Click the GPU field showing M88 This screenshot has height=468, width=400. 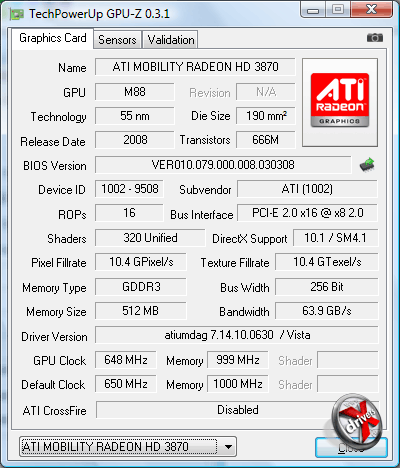[135, 92]
